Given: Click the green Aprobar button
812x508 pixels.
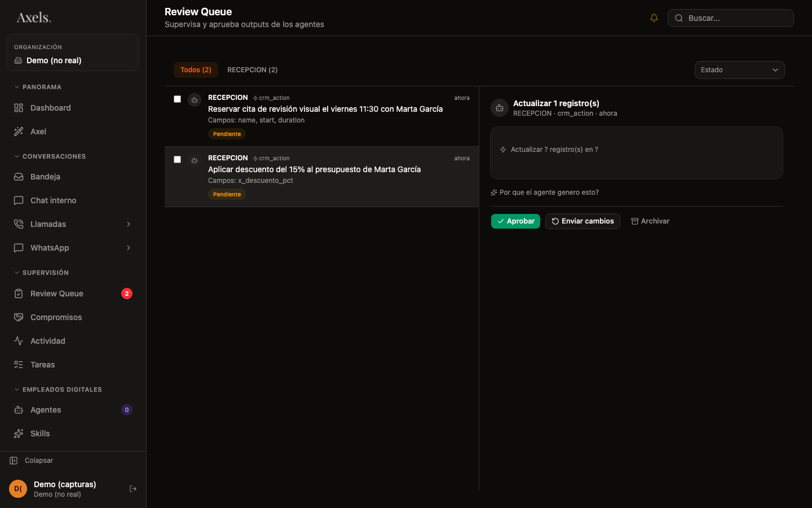Looking at the screenshot, I should point(515,221).
